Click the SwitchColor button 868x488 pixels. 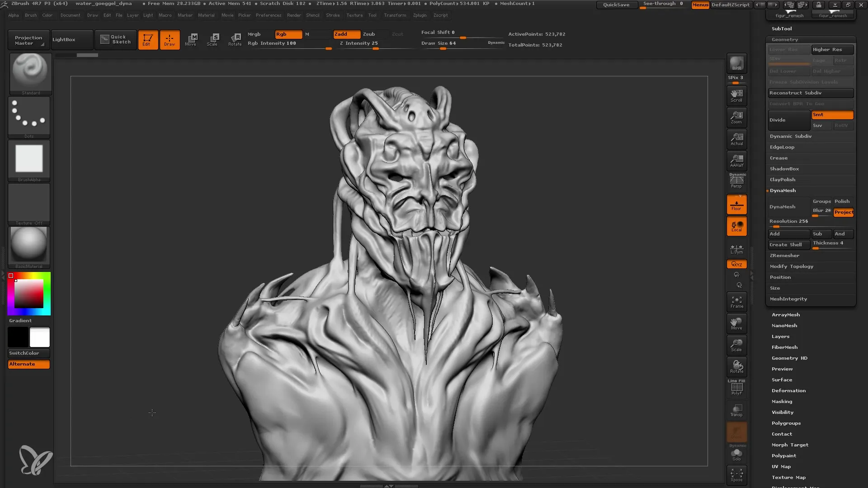pos(28,353)
